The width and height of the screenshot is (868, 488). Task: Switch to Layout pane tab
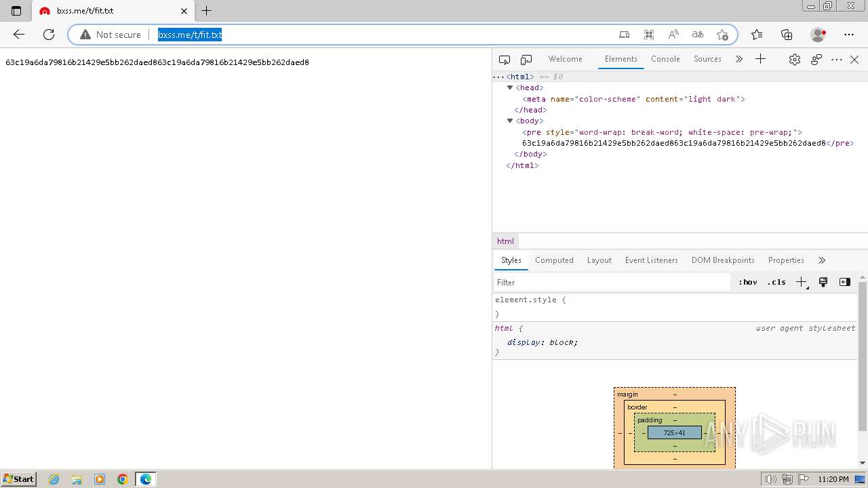pyautogui.click(x=599, y=260)
